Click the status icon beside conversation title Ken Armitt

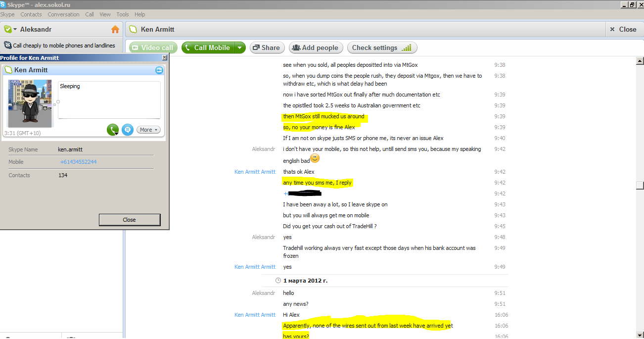coord(133,29)
